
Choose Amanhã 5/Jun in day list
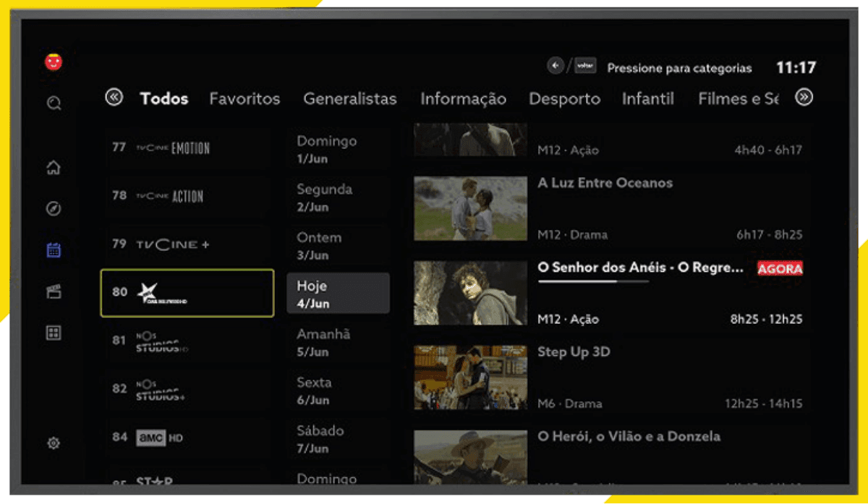click(338, 342)
